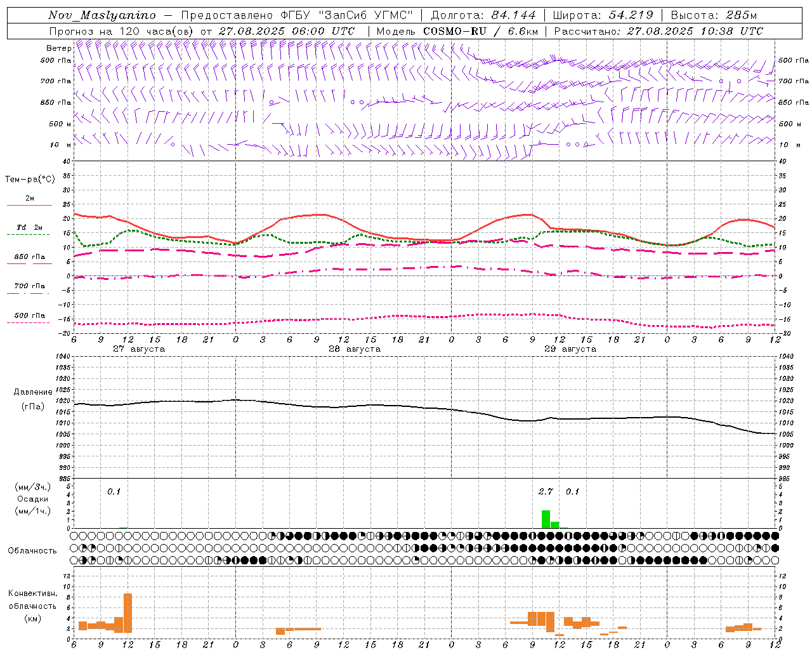The image size is (812, 650).
Task: Click the 2.7 precipitation value label
Action: click(x=546, y=491)
